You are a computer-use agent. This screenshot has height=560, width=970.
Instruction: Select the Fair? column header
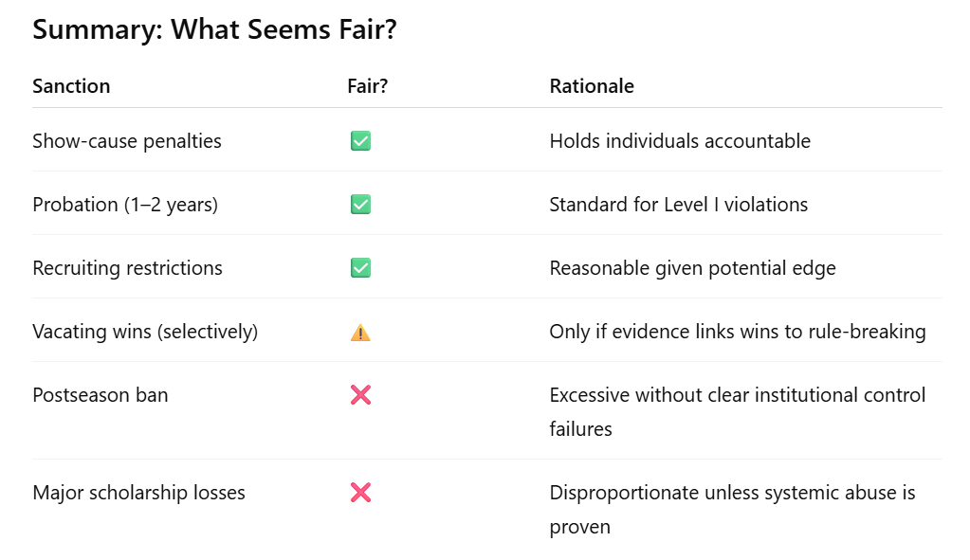click(x=368, y=86)
